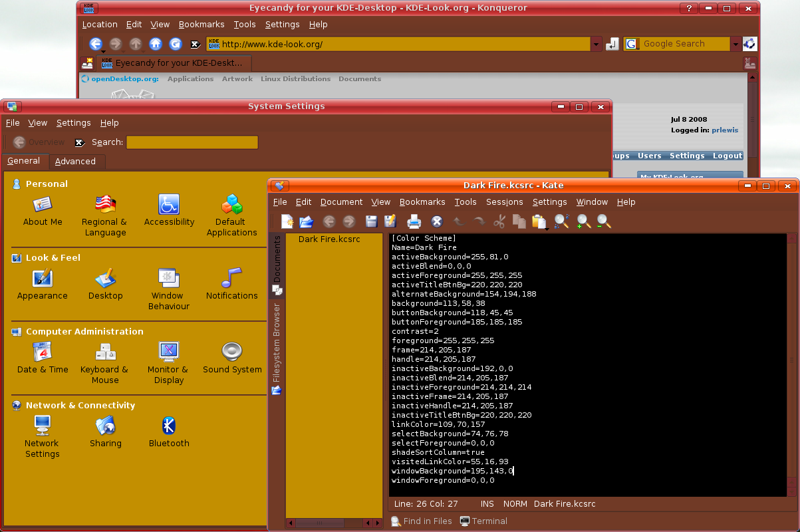Open Kate's Document menu

[x=341, y=201]
